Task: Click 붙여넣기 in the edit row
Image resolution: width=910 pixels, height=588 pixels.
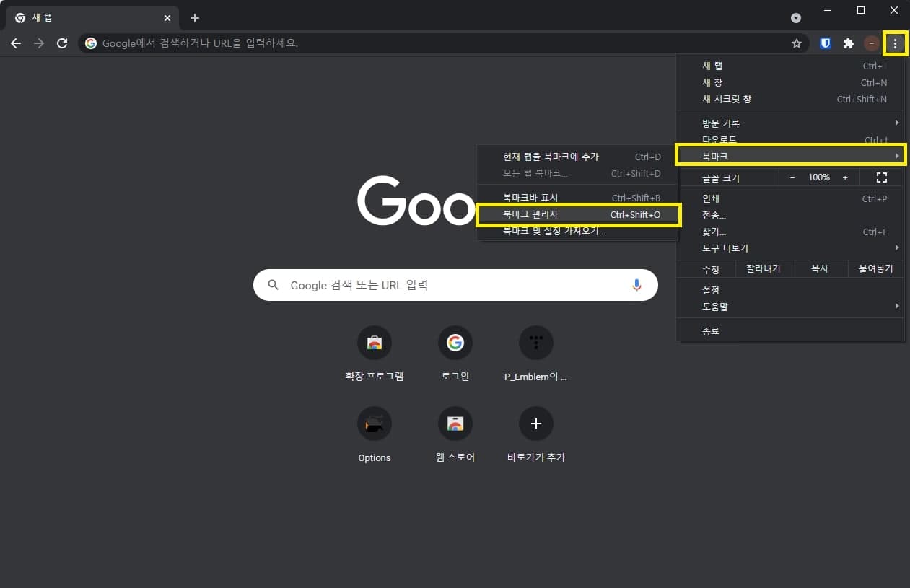Action: pyautogui.click(x=875, y=268)
